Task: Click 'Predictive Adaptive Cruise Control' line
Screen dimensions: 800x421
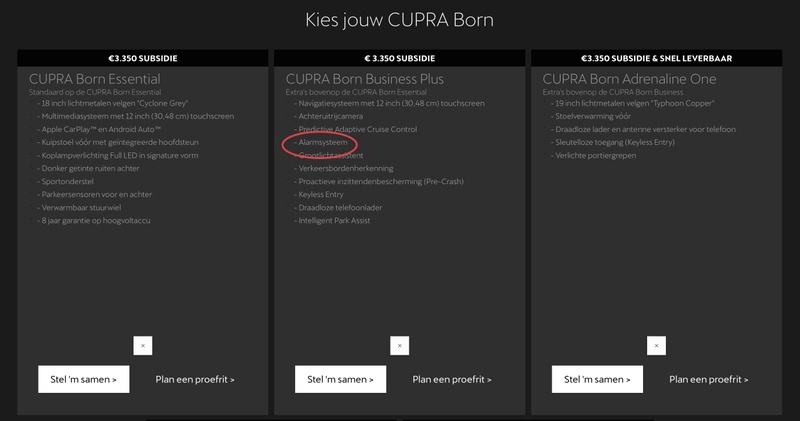Action: coord(358,130)
